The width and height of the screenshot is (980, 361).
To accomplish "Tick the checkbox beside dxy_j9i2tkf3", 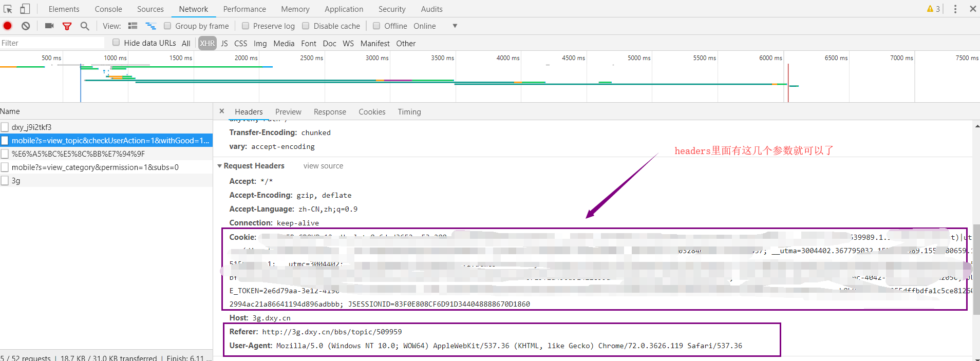I will [x=5, y=127].
